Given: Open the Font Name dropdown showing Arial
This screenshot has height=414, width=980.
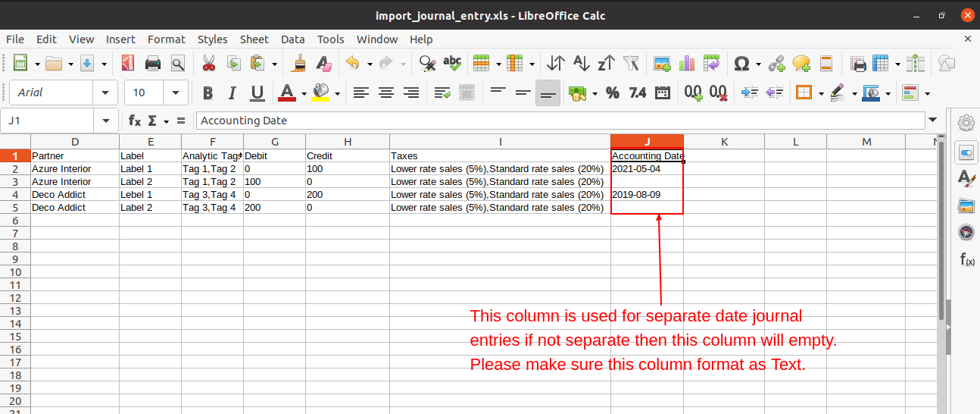Looking at the screenshot, I should tap(105, 93).
